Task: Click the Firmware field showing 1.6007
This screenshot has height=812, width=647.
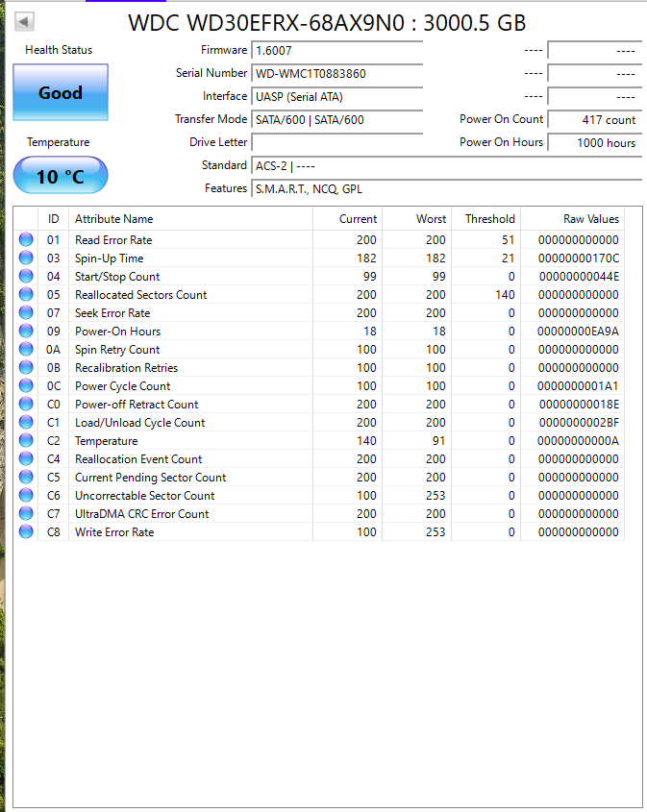Action: coord(337,50)
